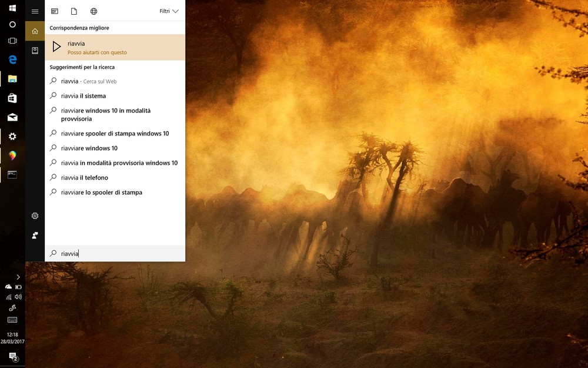The width and height of the screenshot is (588, 368).
Task: Open Action Center with 2 notifications
Action: [13, 356]
